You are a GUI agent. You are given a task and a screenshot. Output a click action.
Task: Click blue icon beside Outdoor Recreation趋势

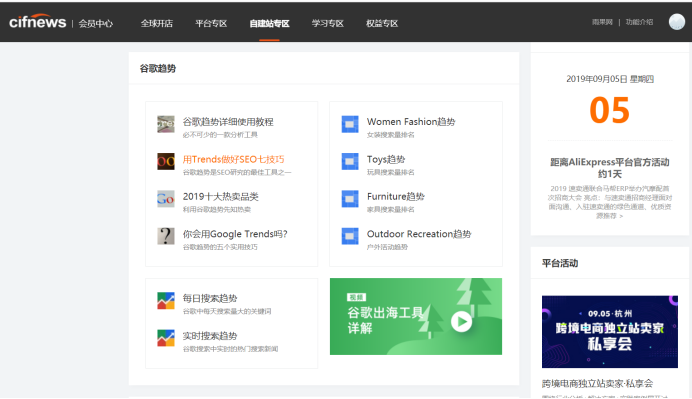pos(350,236)
